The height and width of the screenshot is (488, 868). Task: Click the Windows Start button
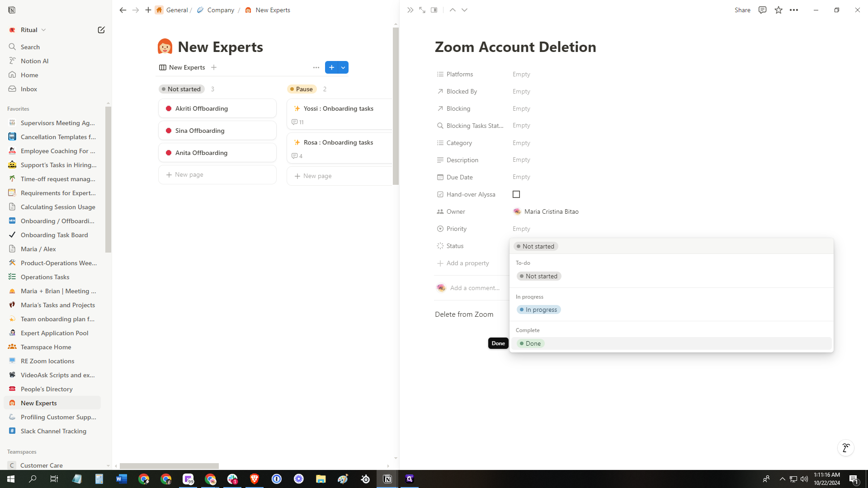[x=11, y=479]
